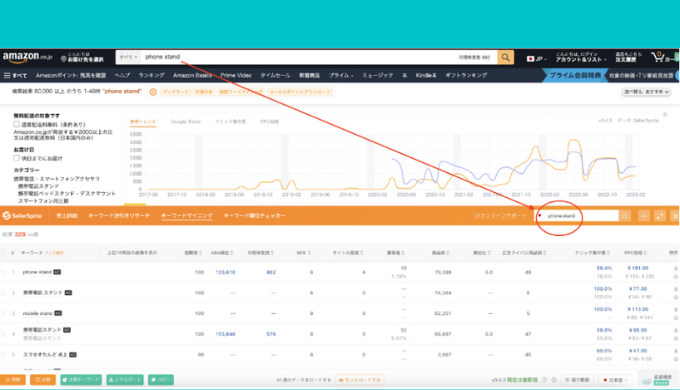
Task: Check the 通常配送料無料 checkbox
Action: [16, 124]
